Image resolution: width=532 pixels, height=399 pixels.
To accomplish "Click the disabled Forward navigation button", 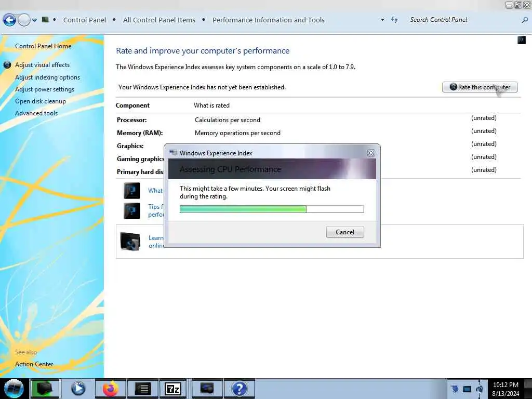I will [24, 20].
